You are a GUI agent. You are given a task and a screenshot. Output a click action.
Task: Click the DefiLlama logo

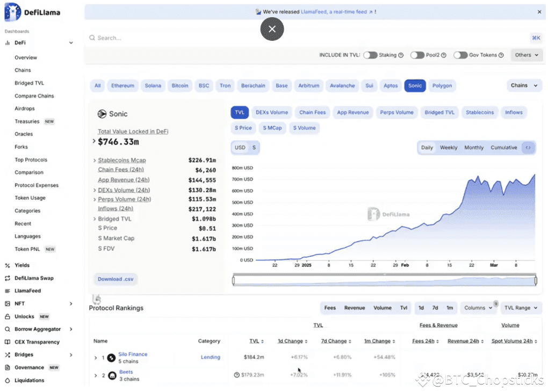coord(32,12)
